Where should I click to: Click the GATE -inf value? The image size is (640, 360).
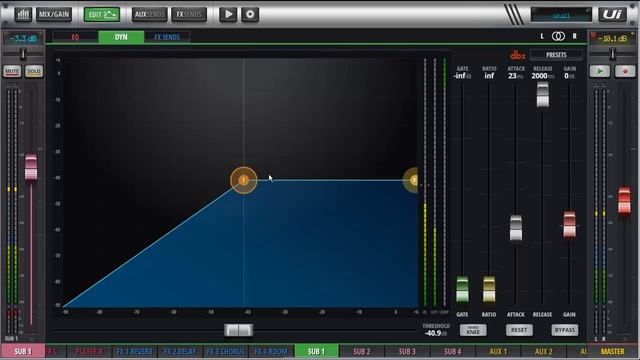point(462,76)
